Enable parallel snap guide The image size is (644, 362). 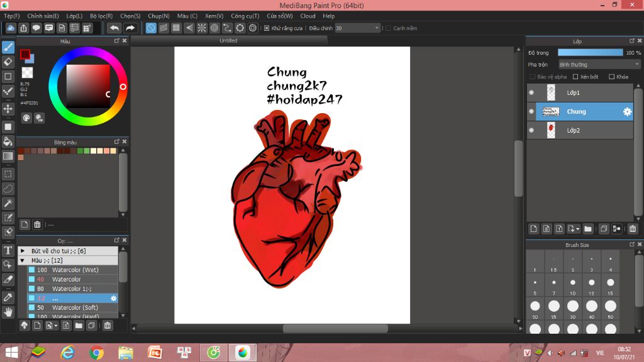pos(164,28)
